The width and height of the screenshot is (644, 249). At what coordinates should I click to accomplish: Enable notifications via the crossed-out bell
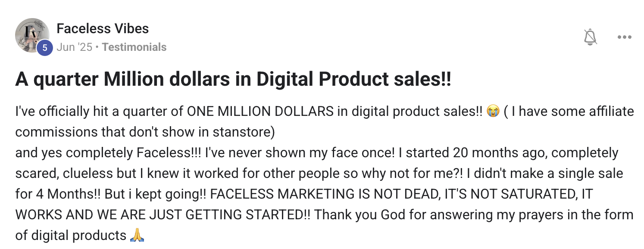(591, 37)
